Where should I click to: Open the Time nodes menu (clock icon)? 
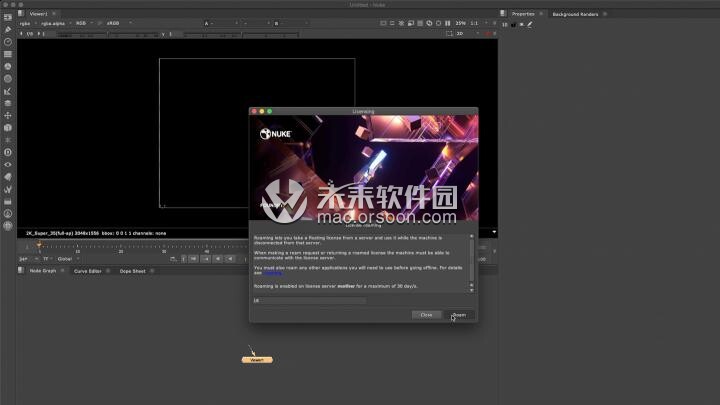8,42
